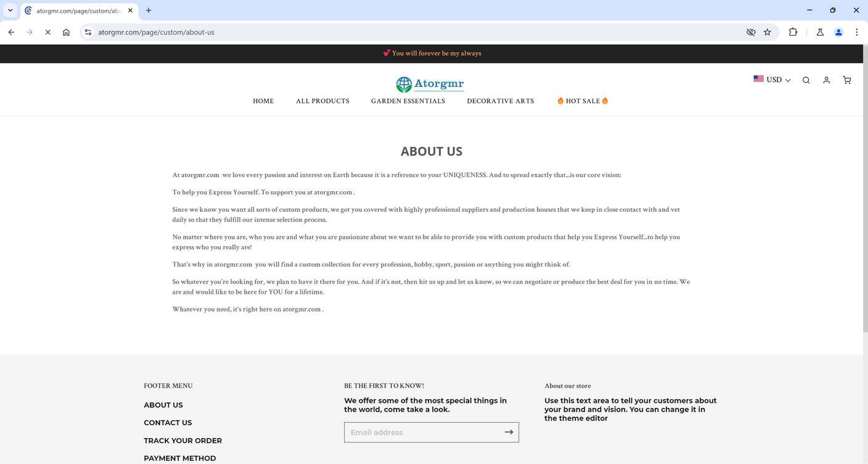
Task: Open the tab search dropdown arrow
Action: click(x=10, y=10)
